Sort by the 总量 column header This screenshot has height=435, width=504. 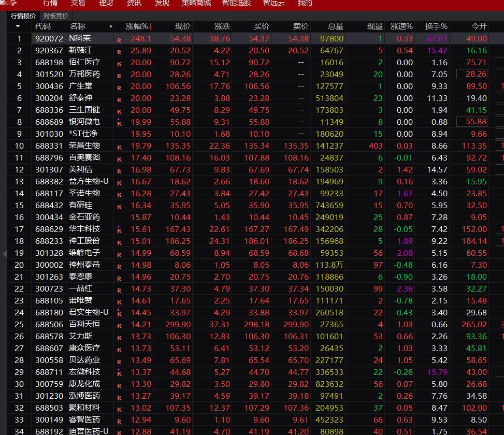click(336, 26)
